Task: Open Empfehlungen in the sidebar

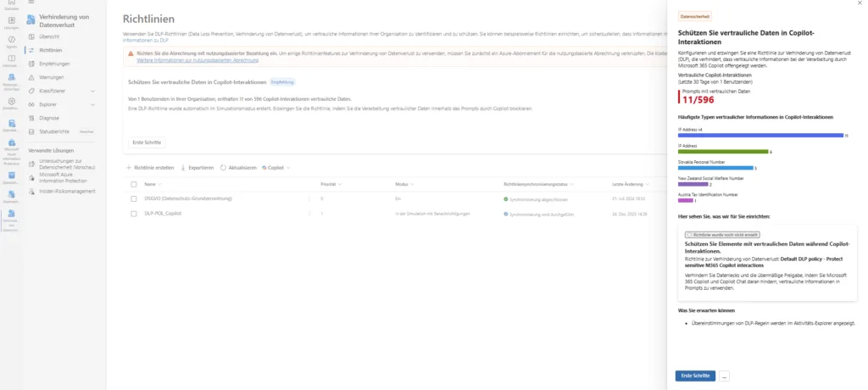Action: point(55,64)
